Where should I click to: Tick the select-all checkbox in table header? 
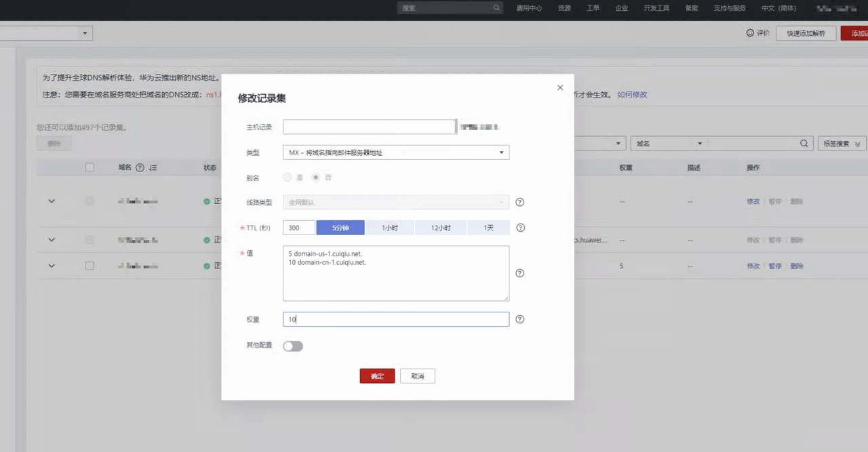(90, 167)
